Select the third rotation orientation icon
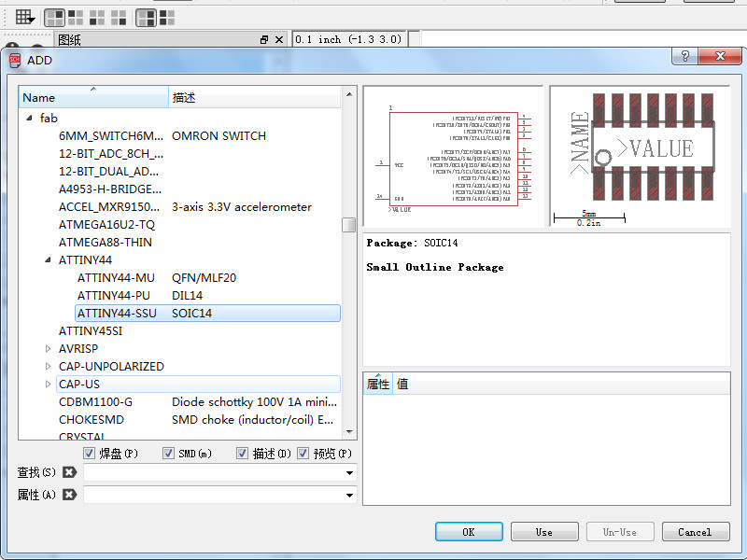 [x=97, y=18]
